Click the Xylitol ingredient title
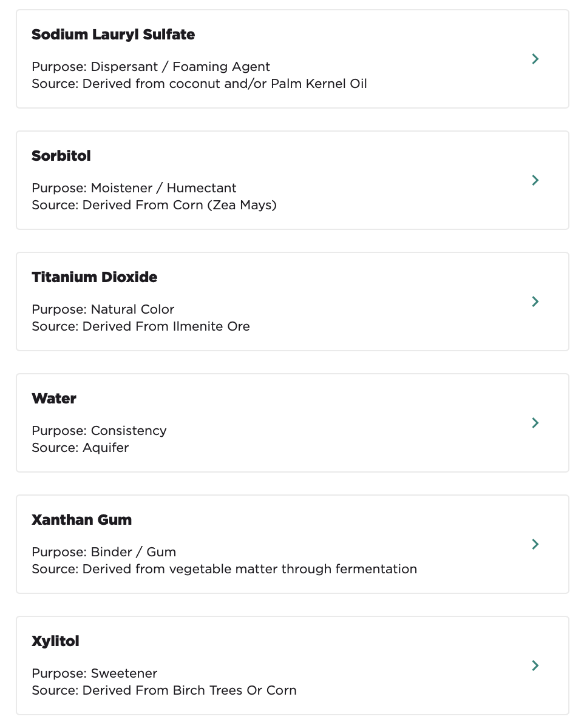Image resolution: width=584 pixels, height=728 pixels. (x=55, y=641)
